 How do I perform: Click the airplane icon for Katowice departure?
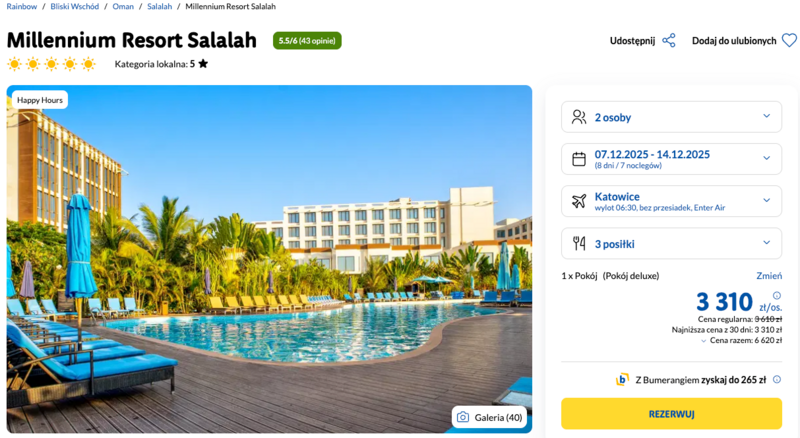pyautogui.click(x=579, y=201)
